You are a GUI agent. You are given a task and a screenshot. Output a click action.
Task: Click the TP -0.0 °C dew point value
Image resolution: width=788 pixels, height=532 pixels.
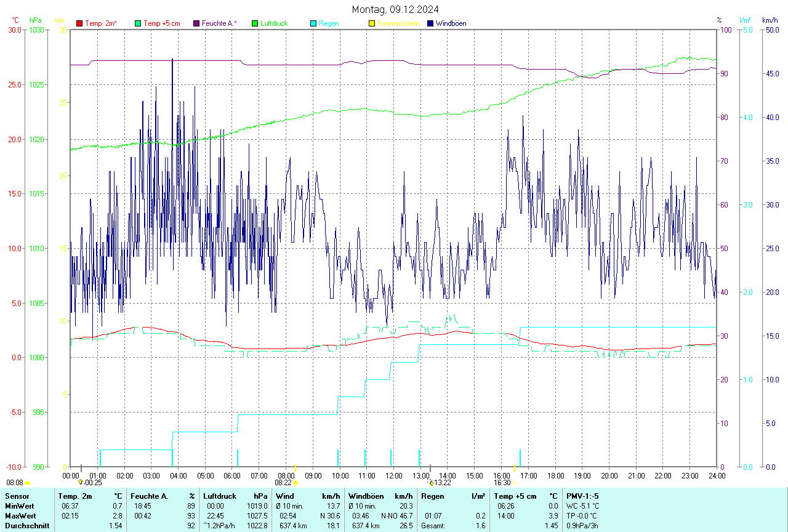[x=582, y=515]
